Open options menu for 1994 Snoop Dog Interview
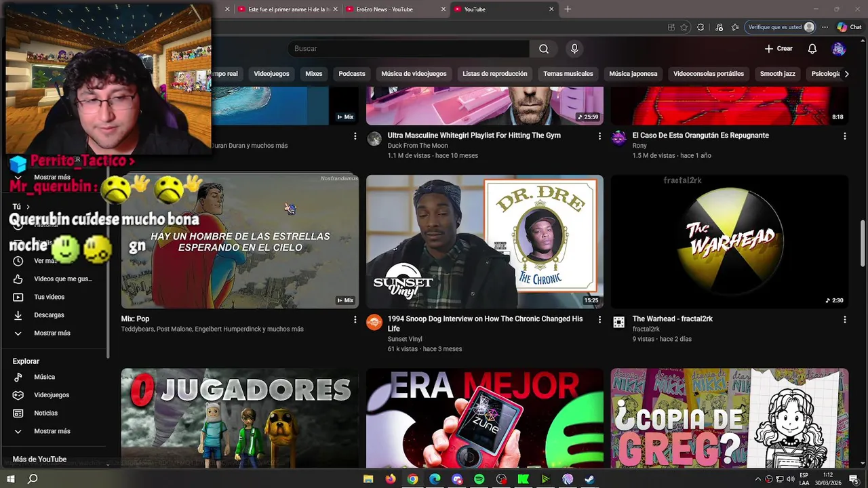Image resolution: width=868 pixels, height=488 pixels. click(599, 320)
